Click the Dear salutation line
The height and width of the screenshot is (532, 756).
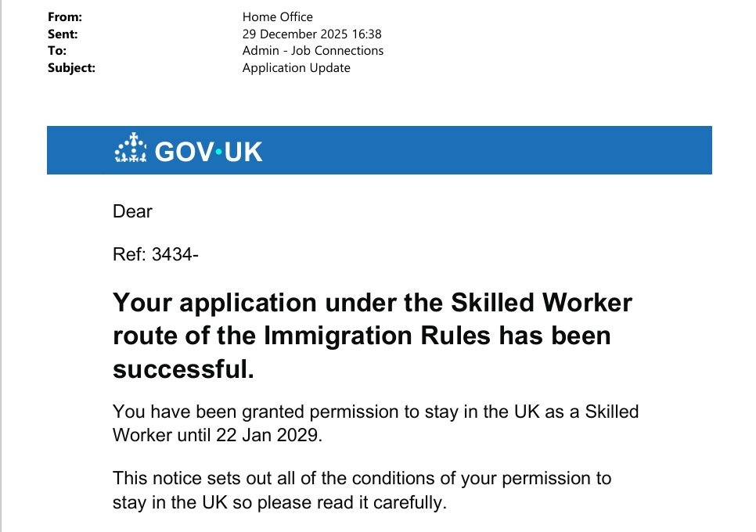click(x=133, y=211)
